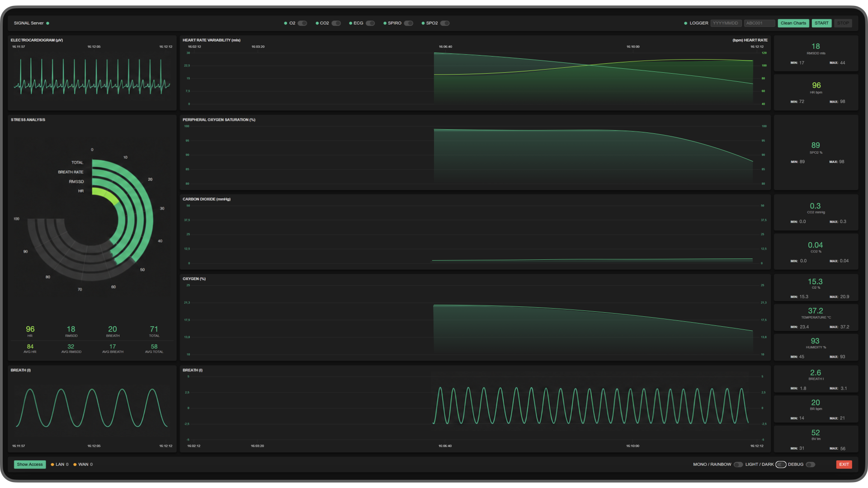Switch the MONO / RAINBOW toggle
The height and width of the screenshot is (488, 868).
pyautogui.click(x=738, y=465)
